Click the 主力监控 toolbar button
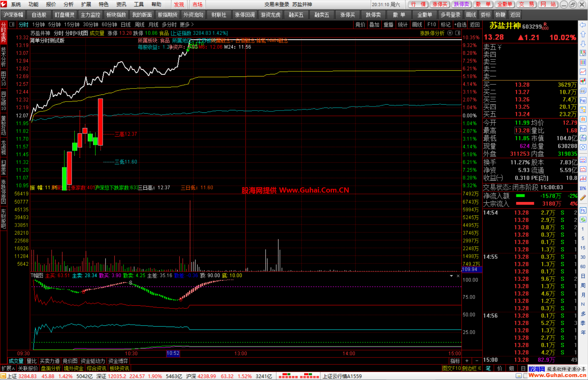The height and width of the screenshot is (380, 588). point(90,15)
